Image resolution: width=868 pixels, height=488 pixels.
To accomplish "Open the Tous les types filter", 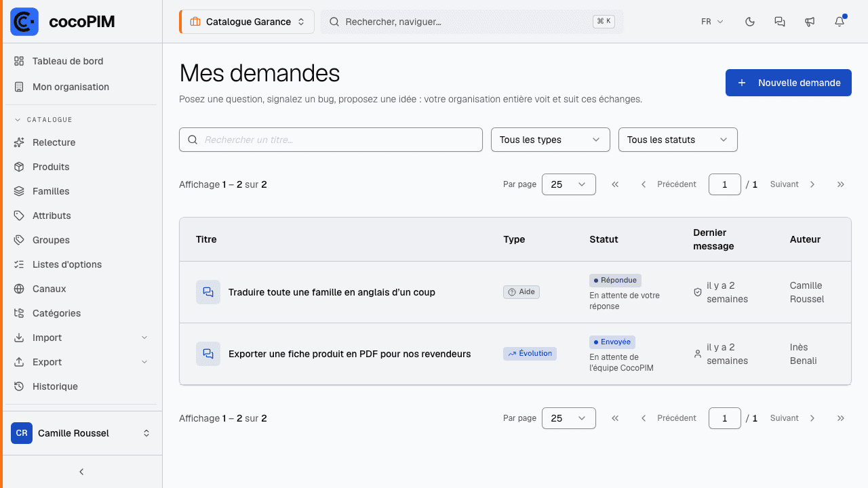I will pos(551,140).
